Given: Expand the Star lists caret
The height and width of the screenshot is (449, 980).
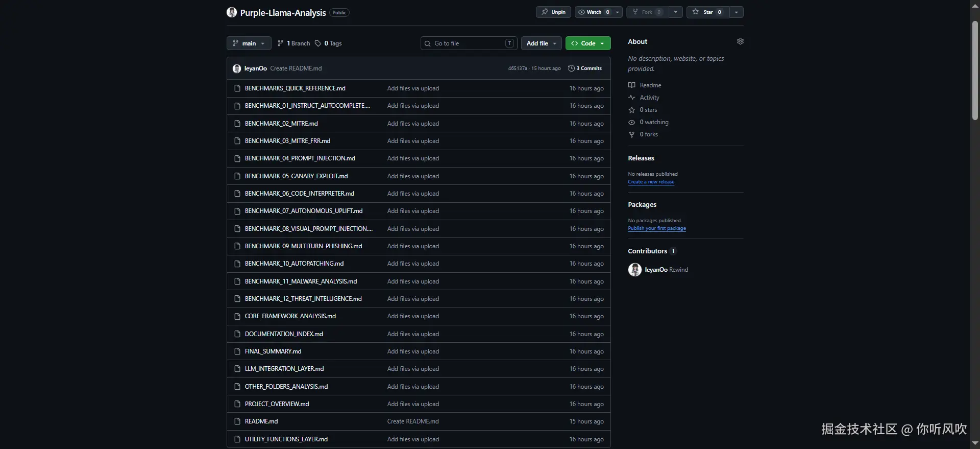Looking at the screenshot, I should [736, 12].
